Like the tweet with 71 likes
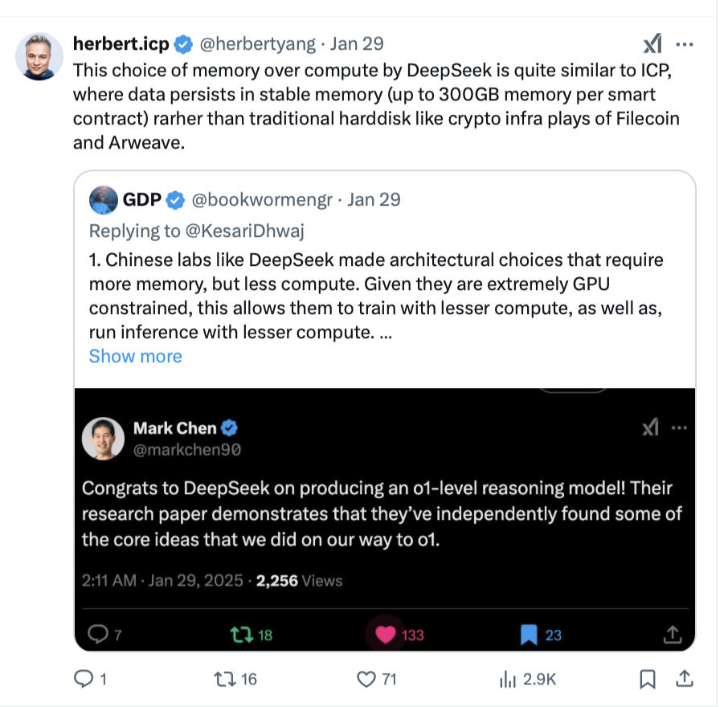 coord(366,679)
